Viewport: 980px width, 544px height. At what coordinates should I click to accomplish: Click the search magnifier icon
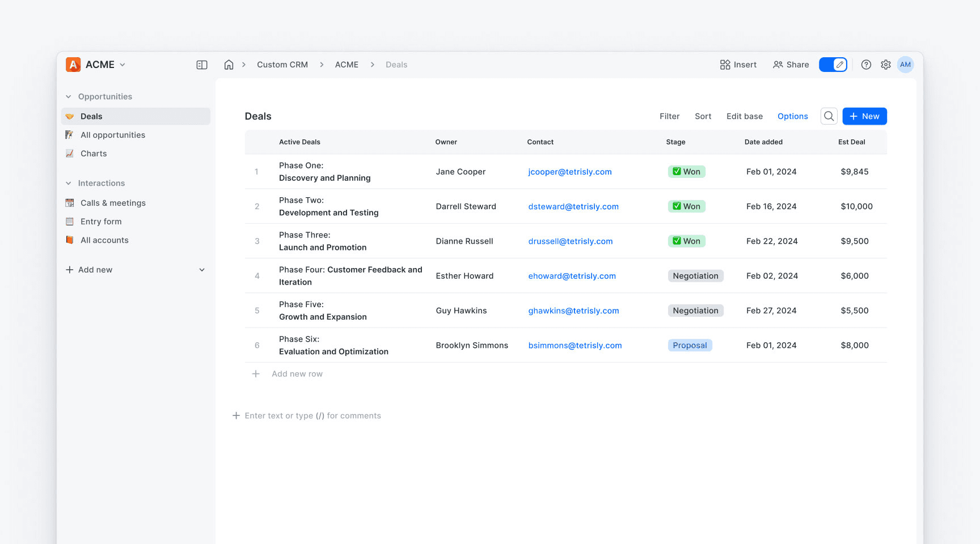coord(829,116)
